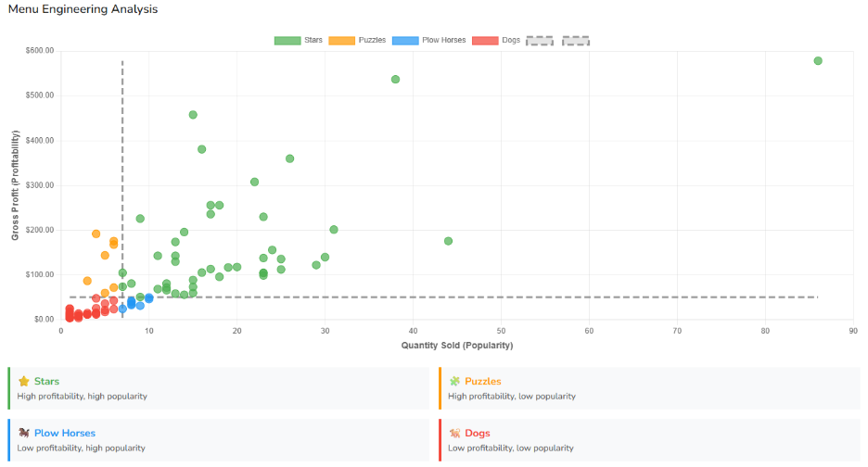Click the Puzzles card heading
Screen dimensions: 868x467
(482, 382)
